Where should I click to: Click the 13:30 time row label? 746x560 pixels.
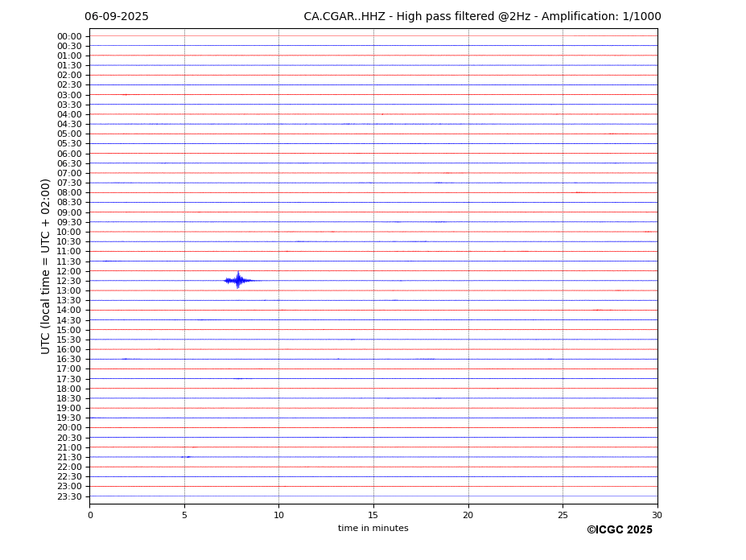[69, 300]
